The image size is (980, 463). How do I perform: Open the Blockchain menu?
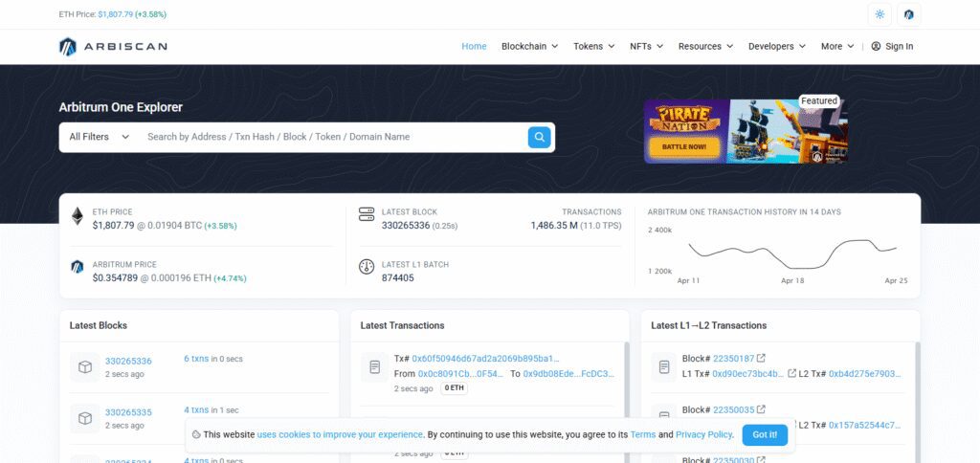529,46
